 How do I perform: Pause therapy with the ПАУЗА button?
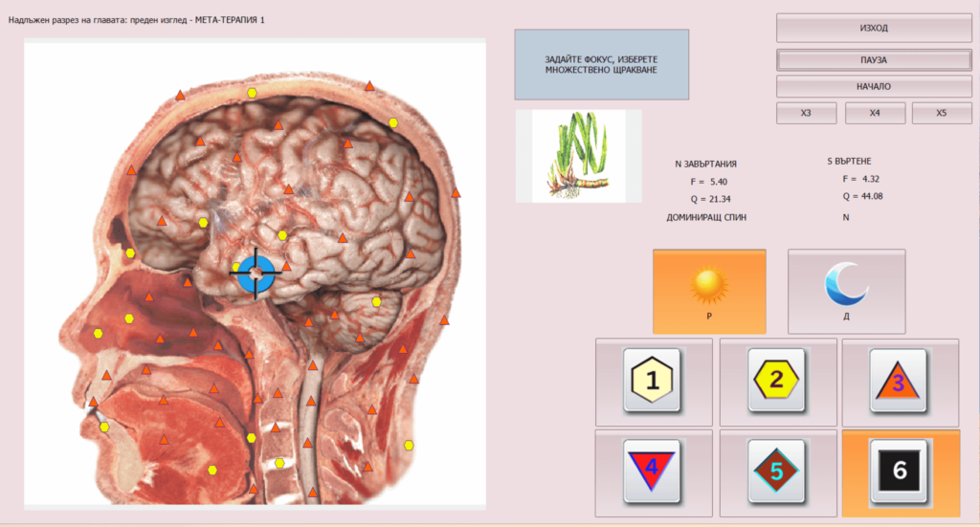(x=874, y=60)
